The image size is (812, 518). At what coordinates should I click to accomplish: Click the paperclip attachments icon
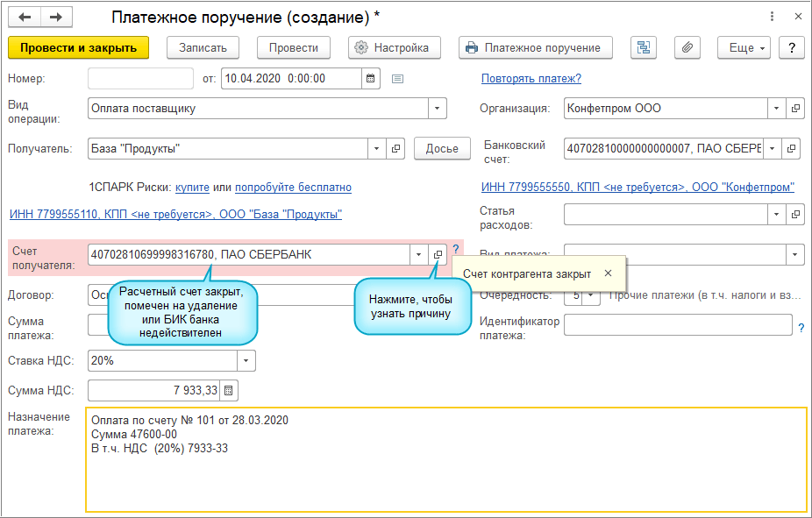(687, 48)
